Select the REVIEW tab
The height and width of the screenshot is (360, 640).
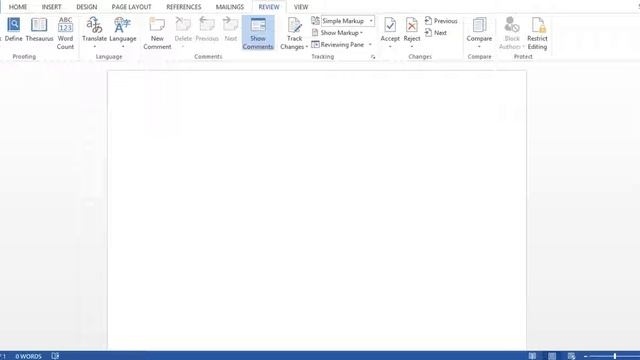coord(269,7)
